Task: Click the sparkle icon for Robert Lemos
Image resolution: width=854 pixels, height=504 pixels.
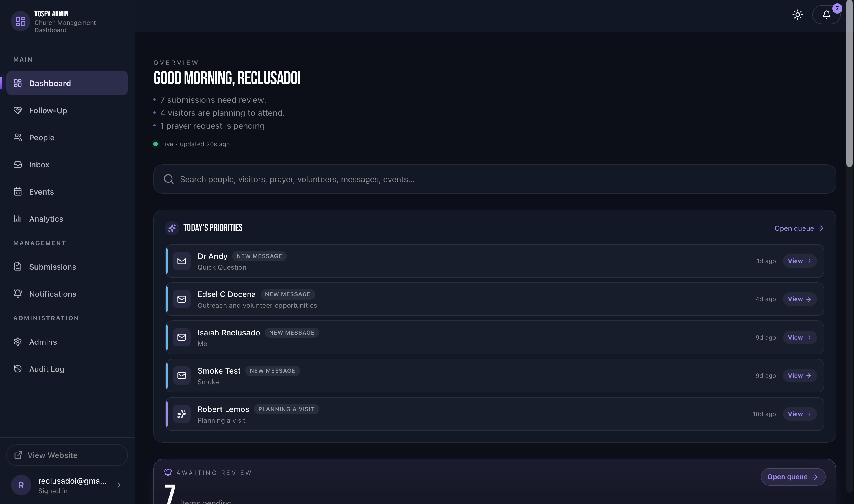Action: [181, 414]
